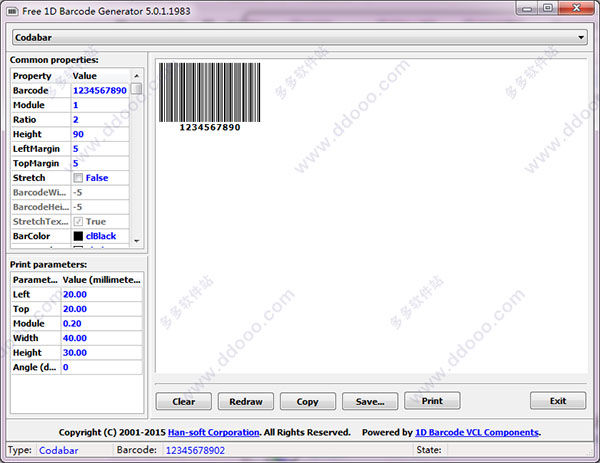Close the Barcode Generator window
This screenshot has width=600, height=463.
point(576,8)
